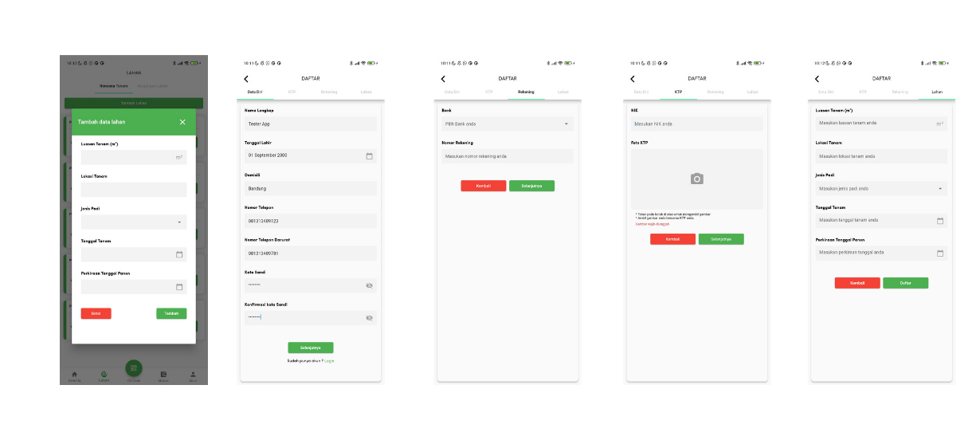980x440 pixels.
Task: Show the Kata Sandi password
Action: [x=369, y=285]
